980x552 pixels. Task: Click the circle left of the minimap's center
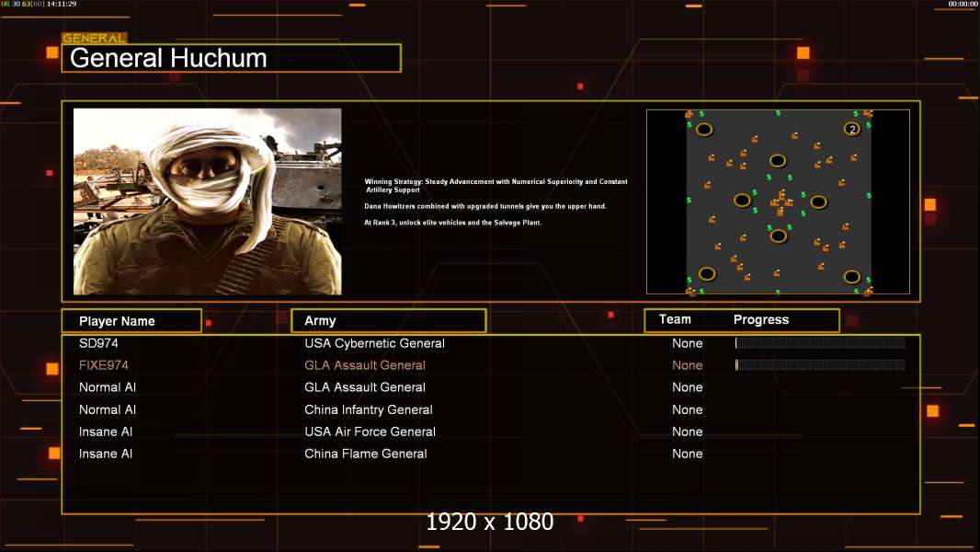[742, 200]
